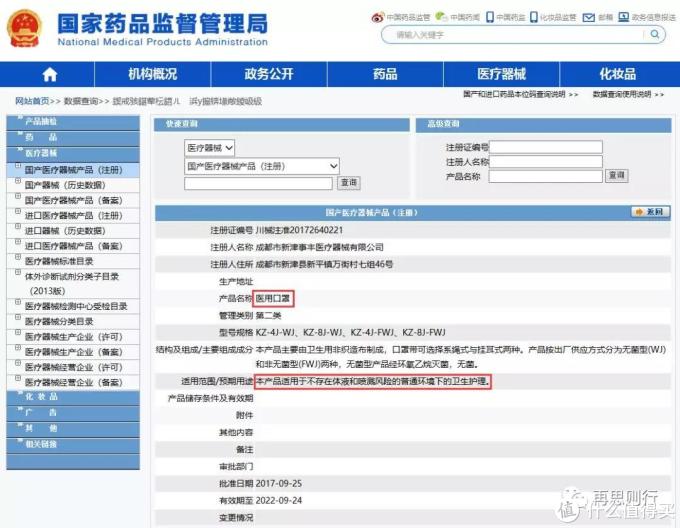
Task: Click model spec KZ-4J-WJ text
Action: coord(275,332)
